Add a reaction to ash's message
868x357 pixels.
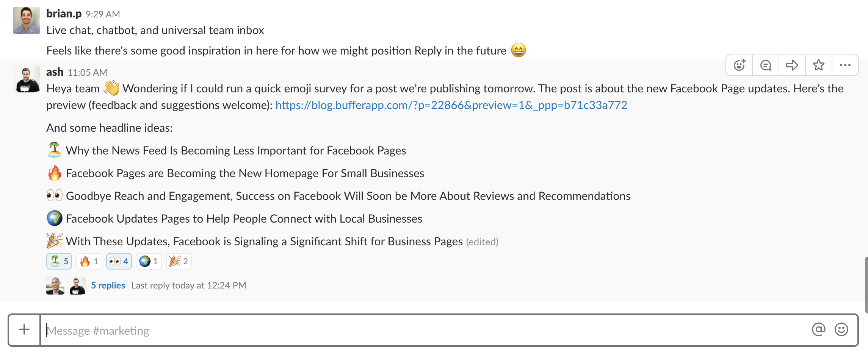pyautogui.click(x=739, y=65)
